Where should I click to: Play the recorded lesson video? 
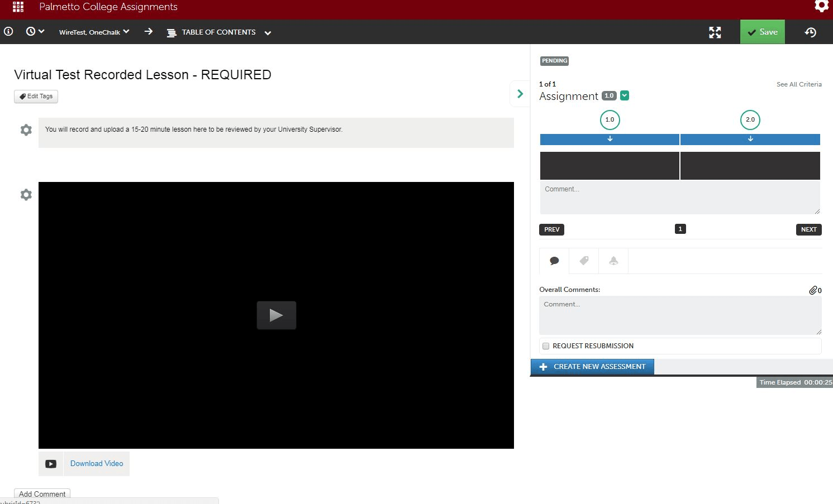[276, 315]
